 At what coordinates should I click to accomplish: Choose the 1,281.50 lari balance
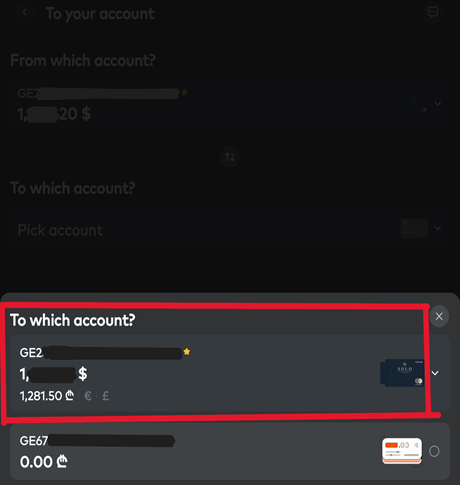click(47, 396)
